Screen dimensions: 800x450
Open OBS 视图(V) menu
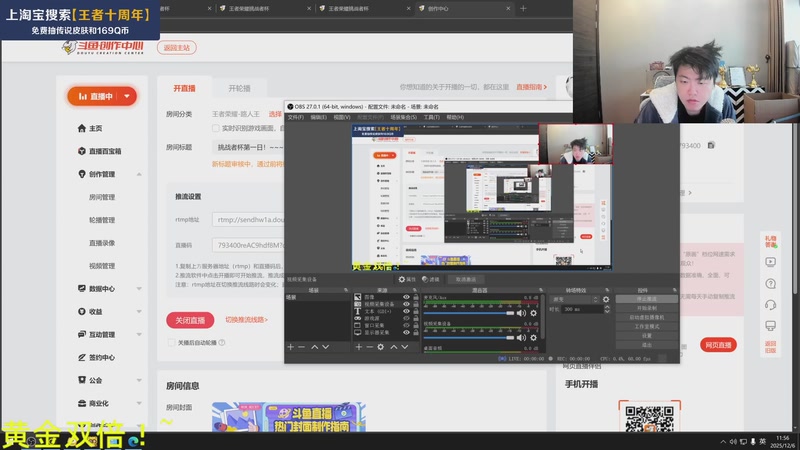click(x=342, y=117)
